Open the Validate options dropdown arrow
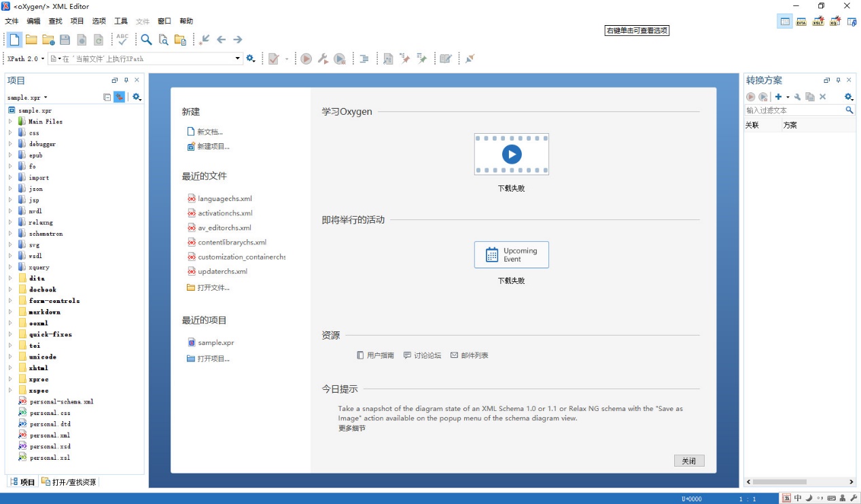Image resolution: width=861 pixels, height=504 pixels. [x=286, y=59]
